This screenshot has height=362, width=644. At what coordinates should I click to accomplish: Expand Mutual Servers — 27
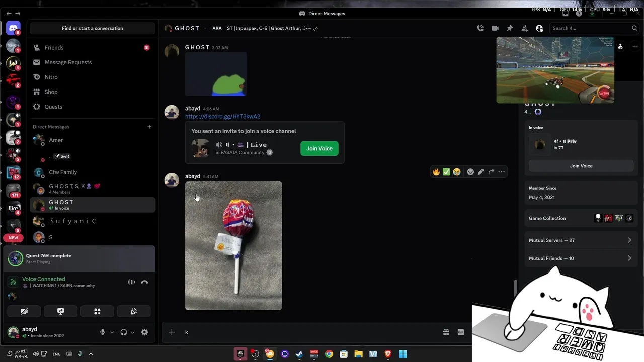581,240
